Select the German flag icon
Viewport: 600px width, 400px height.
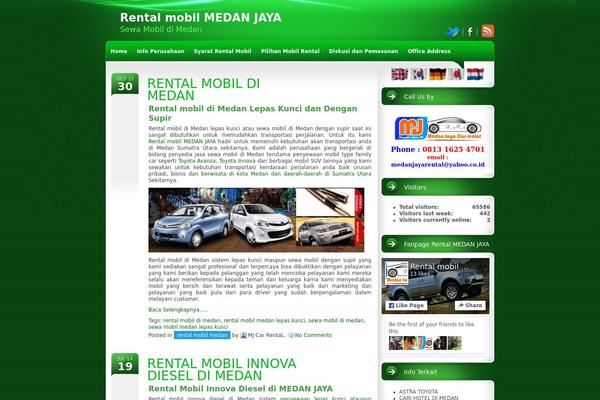click(x=437, y=74)
